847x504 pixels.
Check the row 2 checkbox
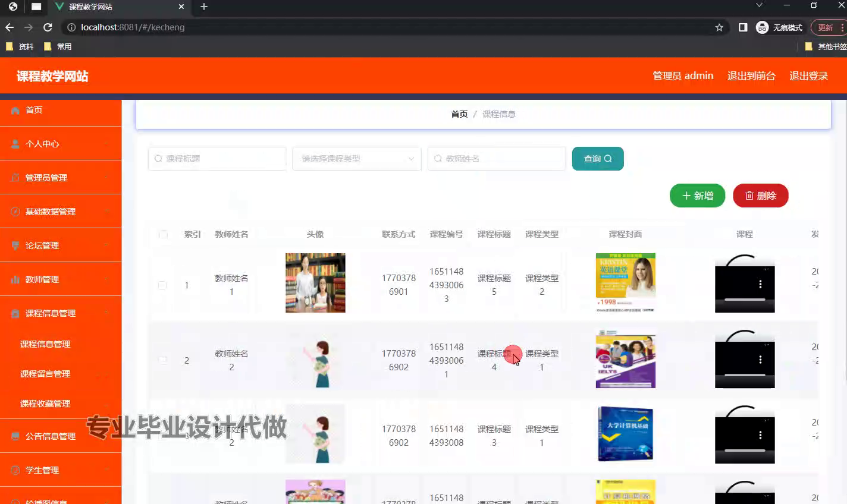162,360
